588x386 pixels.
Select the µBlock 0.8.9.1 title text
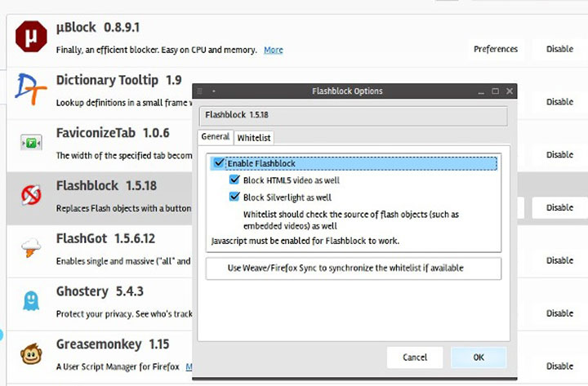pyautogui.click(x=98, y=28)
